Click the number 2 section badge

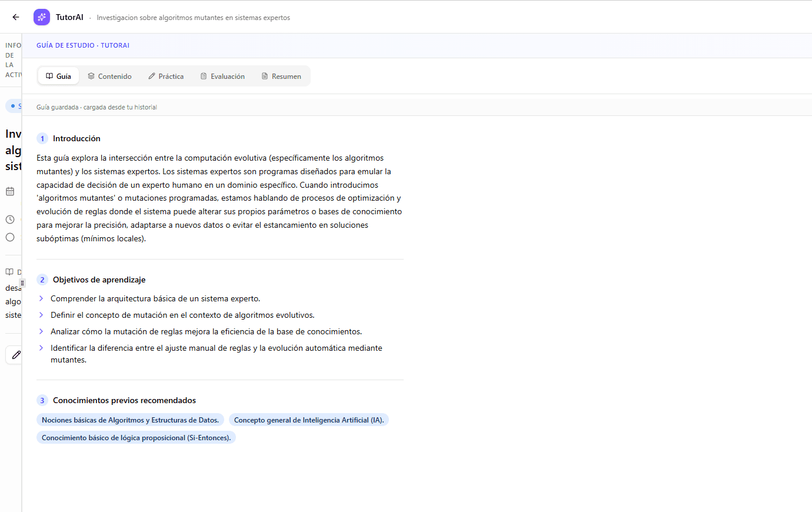click(42, 280)
